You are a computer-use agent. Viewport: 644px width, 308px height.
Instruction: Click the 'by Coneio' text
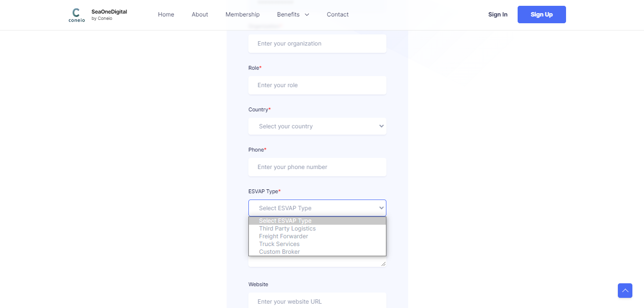(x=102, y=18)
